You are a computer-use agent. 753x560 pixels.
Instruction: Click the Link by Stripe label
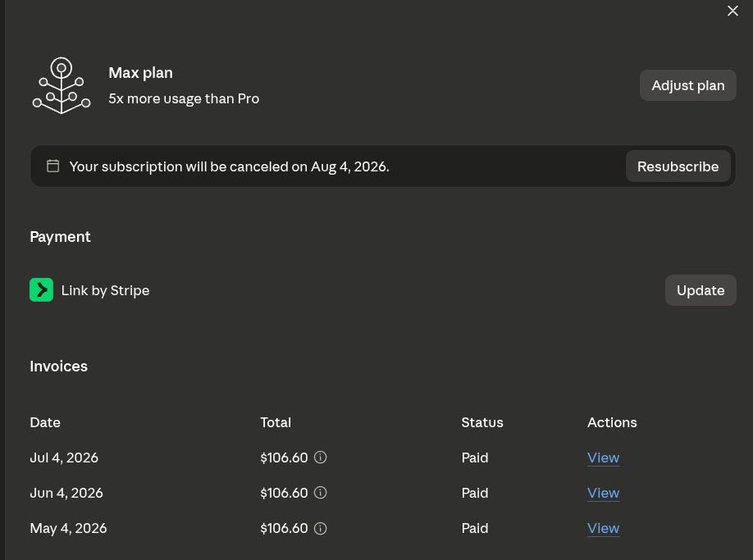(105, 290)
